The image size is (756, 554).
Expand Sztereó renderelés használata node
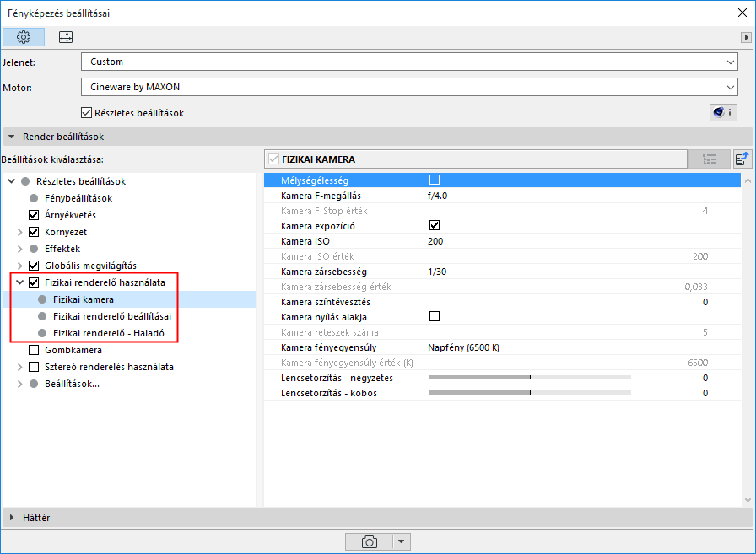point(19,367)
